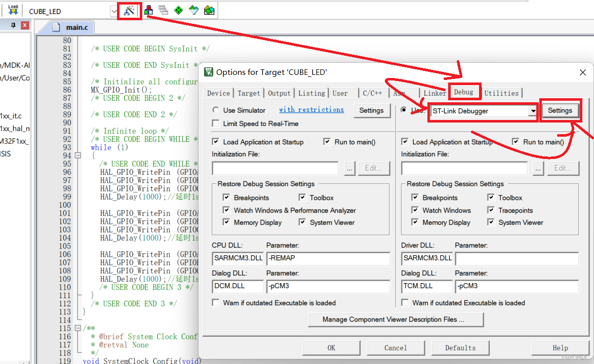Screen dimensions: 594x364
Task: Click the simulator Initialization File input field
Action: coord(275,168)
